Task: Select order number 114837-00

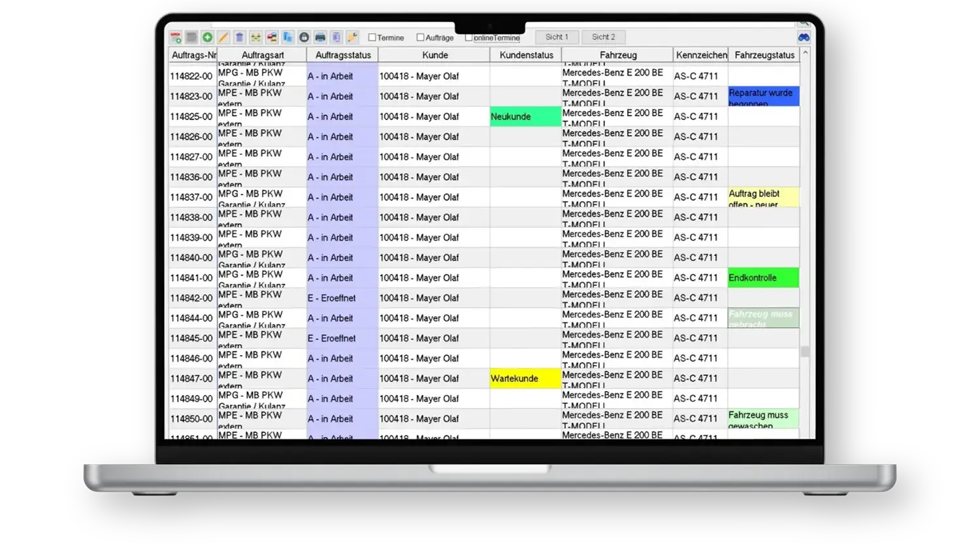Action: click(191, 197)
